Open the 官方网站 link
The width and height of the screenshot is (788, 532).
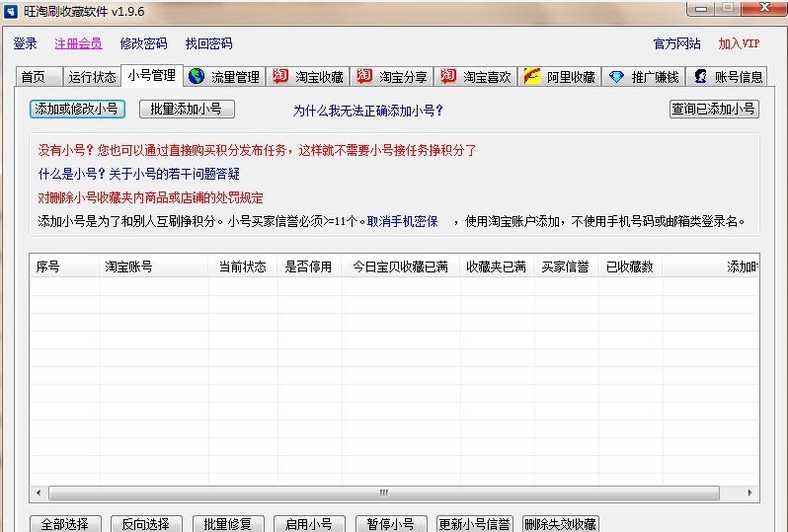click(x=677, y=43)
